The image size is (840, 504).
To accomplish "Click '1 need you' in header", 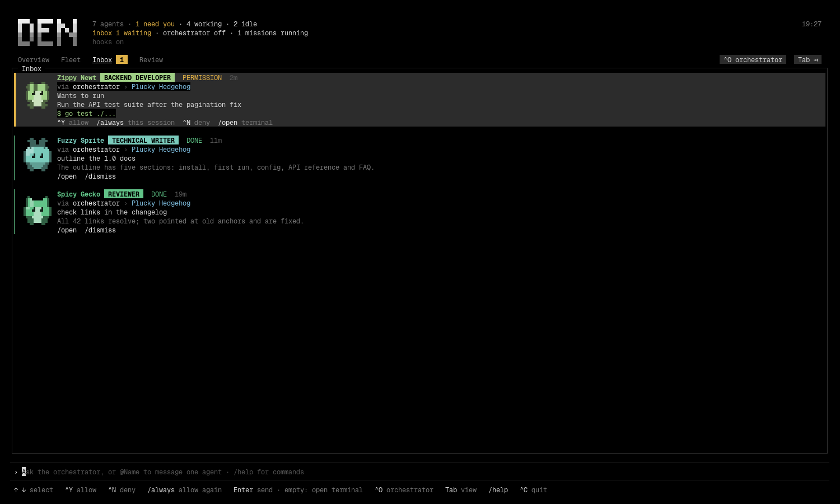I will click(x=155, y=24).
